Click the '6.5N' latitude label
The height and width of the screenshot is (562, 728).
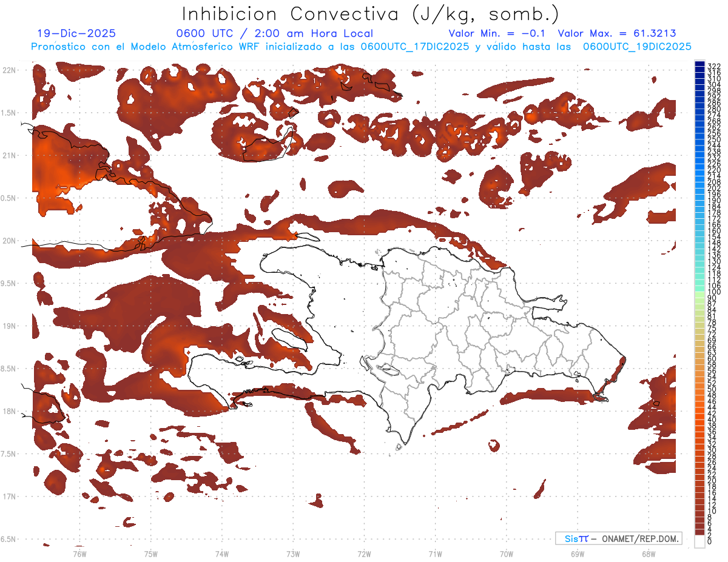[8, 539]
